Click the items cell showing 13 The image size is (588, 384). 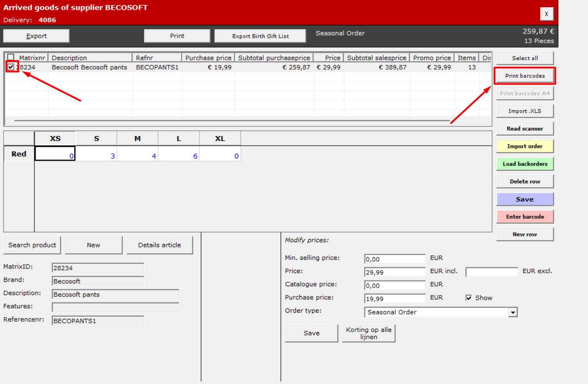click(467, 67)
